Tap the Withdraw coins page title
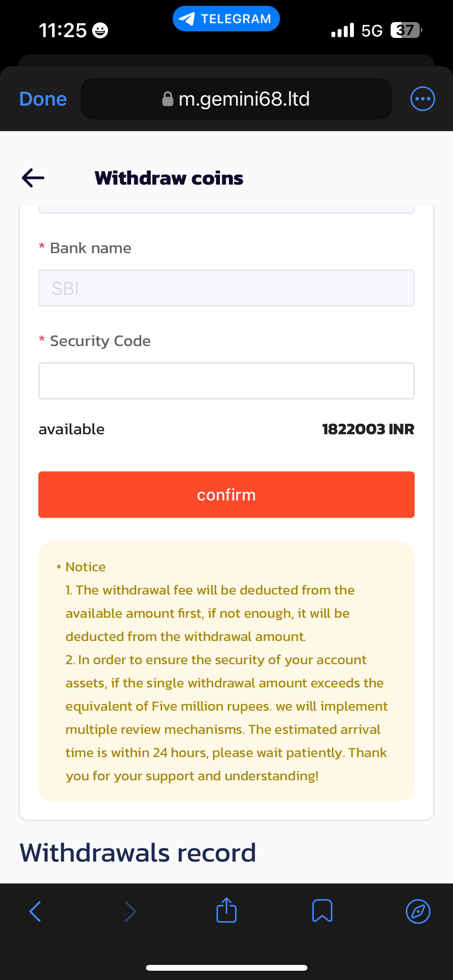This screenshot has width=453, height=980. click(x=169, y=178)
